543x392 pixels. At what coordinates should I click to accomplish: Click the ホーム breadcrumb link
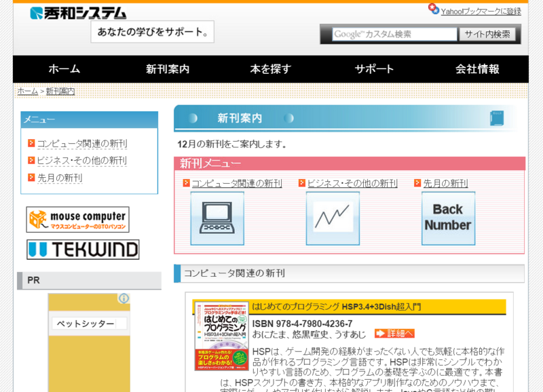(x=27, y=89)
